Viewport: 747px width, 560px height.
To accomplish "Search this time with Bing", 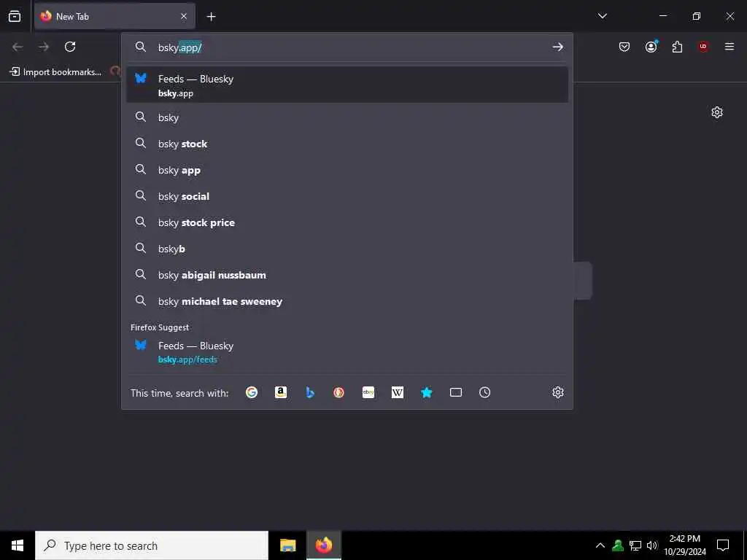I will coord(309,392).
